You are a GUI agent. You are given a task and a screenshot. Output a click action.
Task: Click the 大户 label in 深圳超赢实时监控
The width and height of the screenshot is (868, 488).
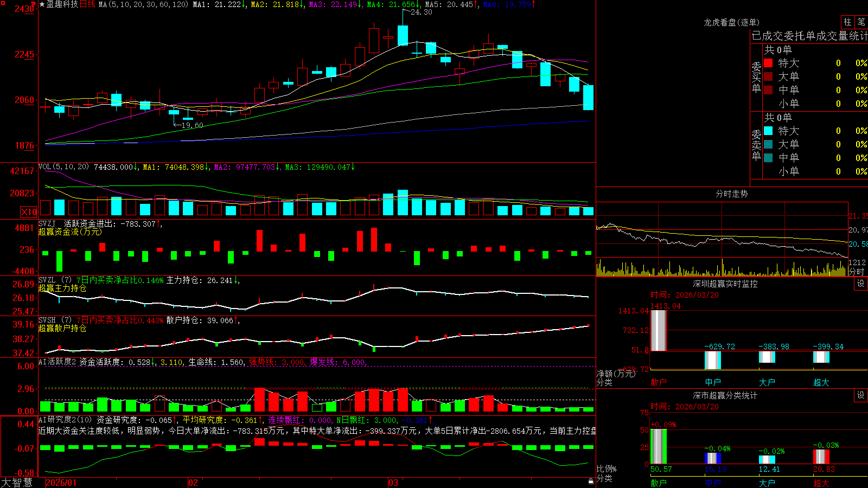point(767,382)
